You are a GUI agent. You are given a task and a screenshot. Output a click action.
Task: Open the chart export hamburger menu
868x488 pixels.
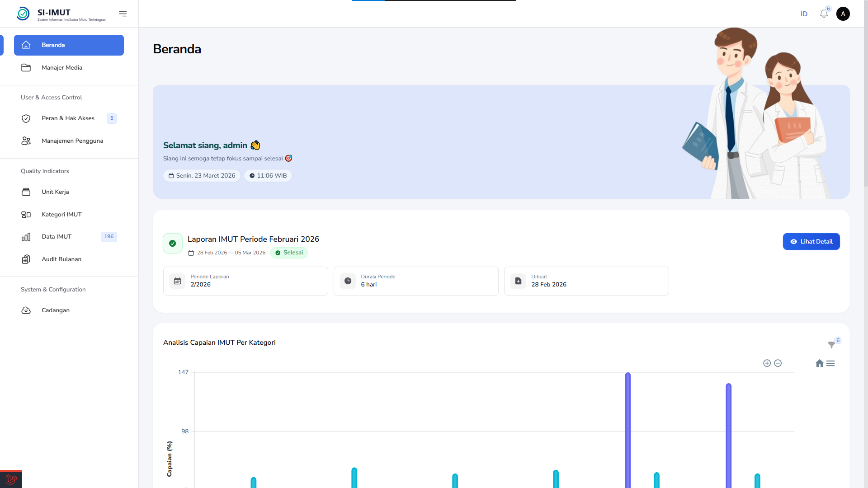[831, 363]
